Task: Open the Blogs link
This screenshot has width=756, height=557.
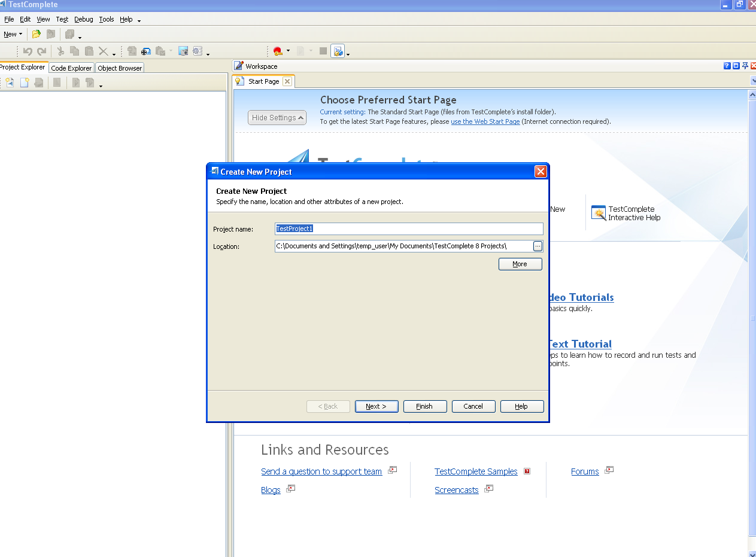Action: tap(271, 490)
